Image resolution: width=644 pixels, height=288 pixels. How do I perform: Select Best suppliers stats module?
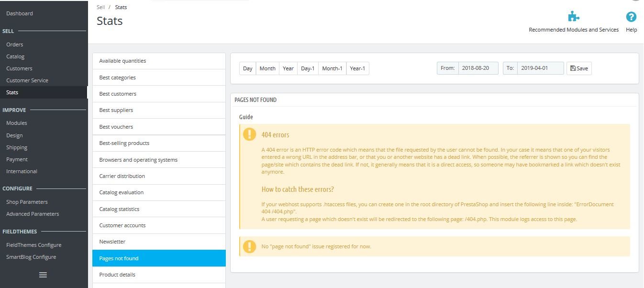click(x=159, y=110)
